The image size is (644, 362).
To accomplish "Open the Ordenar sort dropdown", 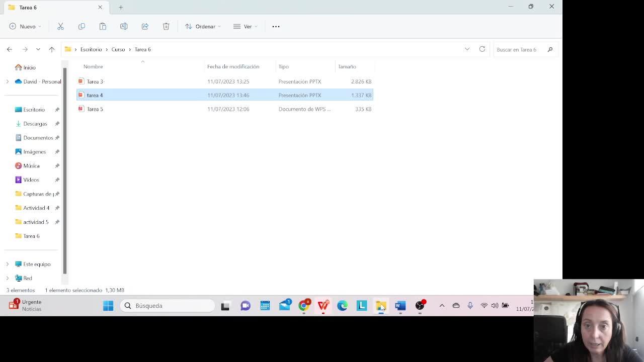I will click(x=202, y=26).
